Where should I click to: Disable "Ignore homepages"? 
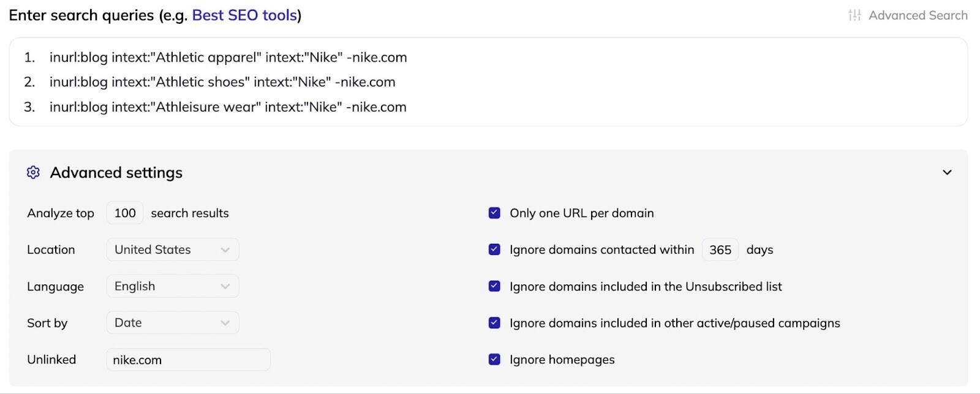click(494, 360)
